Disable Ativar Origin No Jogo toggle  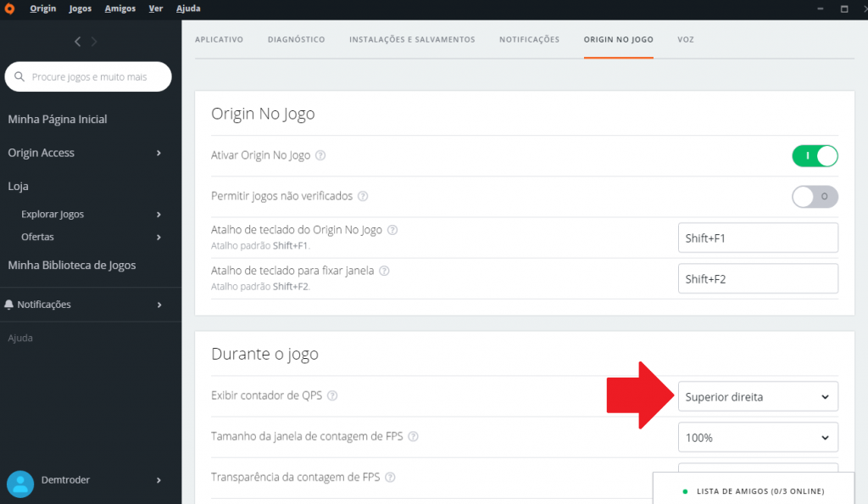pyautogui.click(x=815, y=156)
